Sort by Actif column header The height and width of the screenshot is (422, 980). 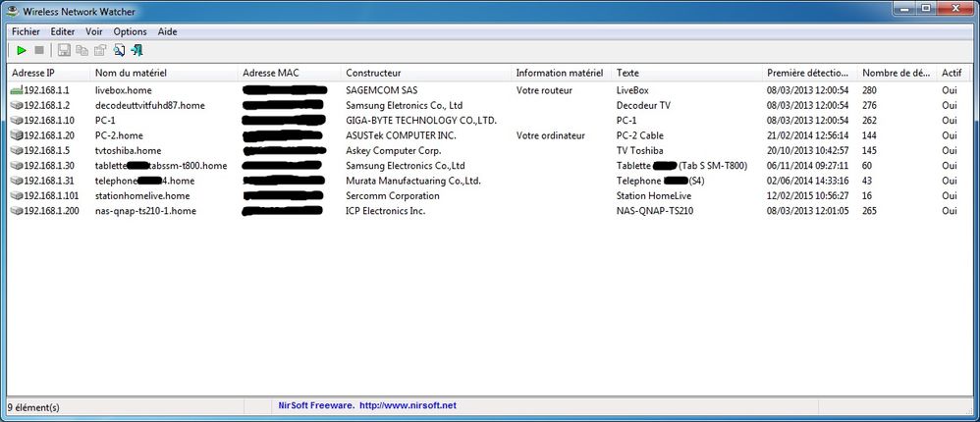[x=954, y=73]
